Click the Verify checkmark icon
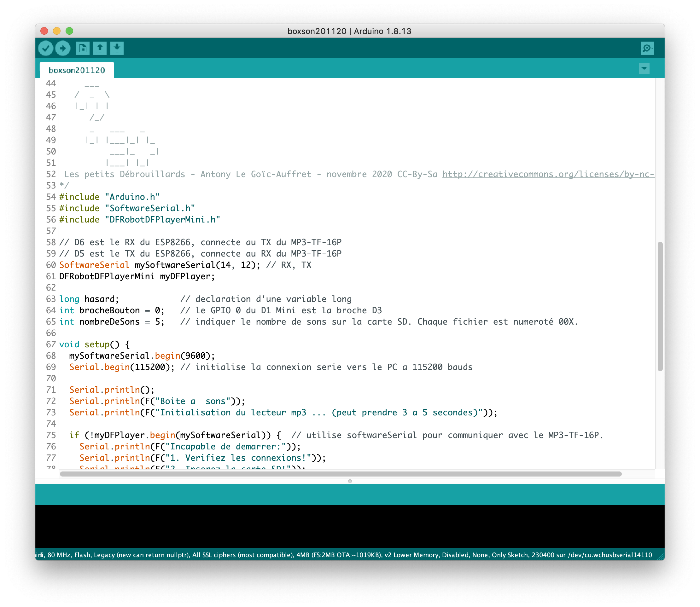The width and height of the screenshot is (700, 607). pos(46,48)
